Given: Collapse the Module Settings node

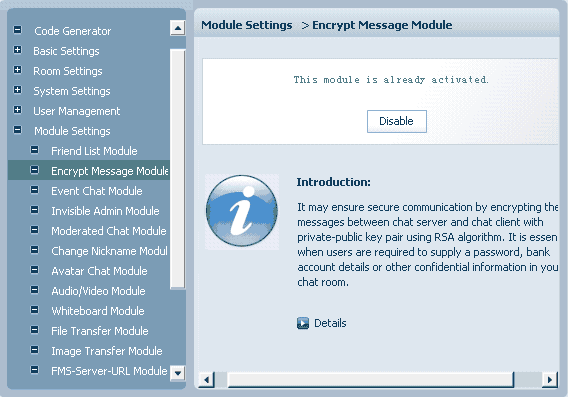Looking at the screenshot, I should (x=17, y=129).
